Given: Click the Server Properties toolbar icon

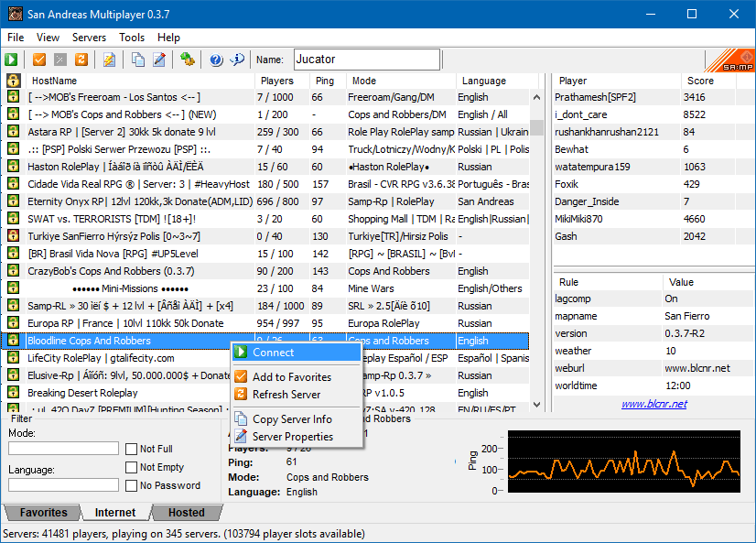Looking at the screenshot, I should coord(159,60).
